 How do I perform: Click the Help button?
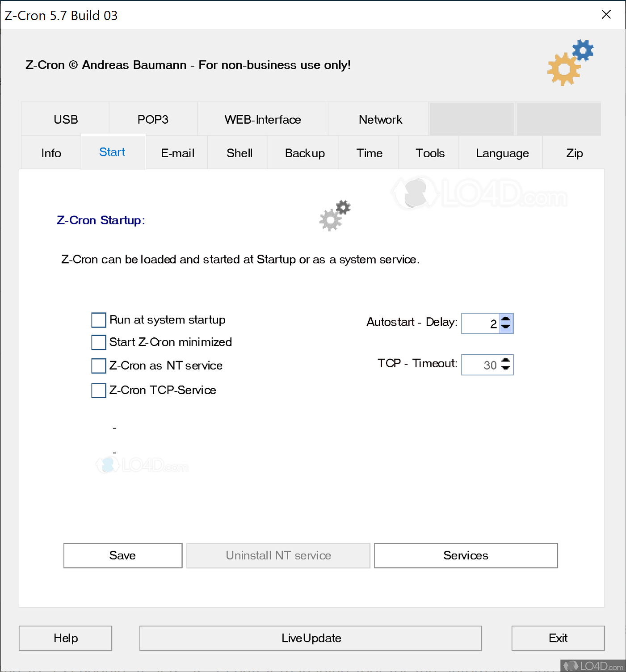(65, 638)
